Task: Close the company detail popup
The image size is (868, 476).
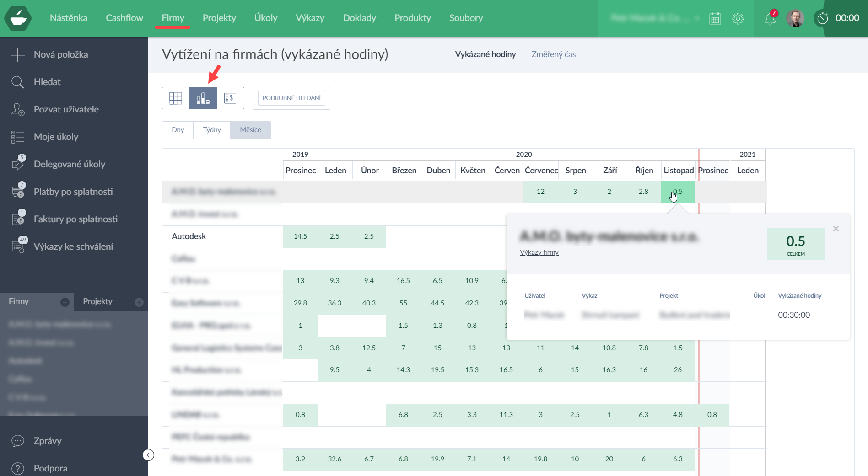Action: (836, 229)
